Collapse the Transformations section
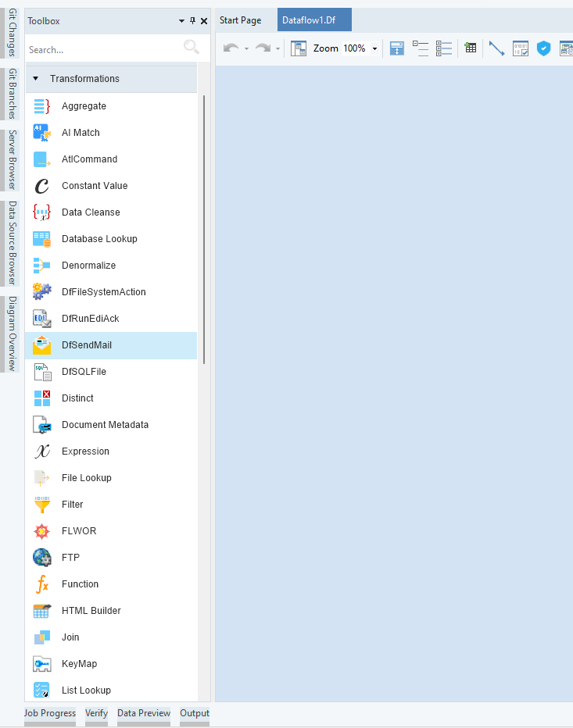The height and width of the screenshot is (728, 573). point(35,79)
